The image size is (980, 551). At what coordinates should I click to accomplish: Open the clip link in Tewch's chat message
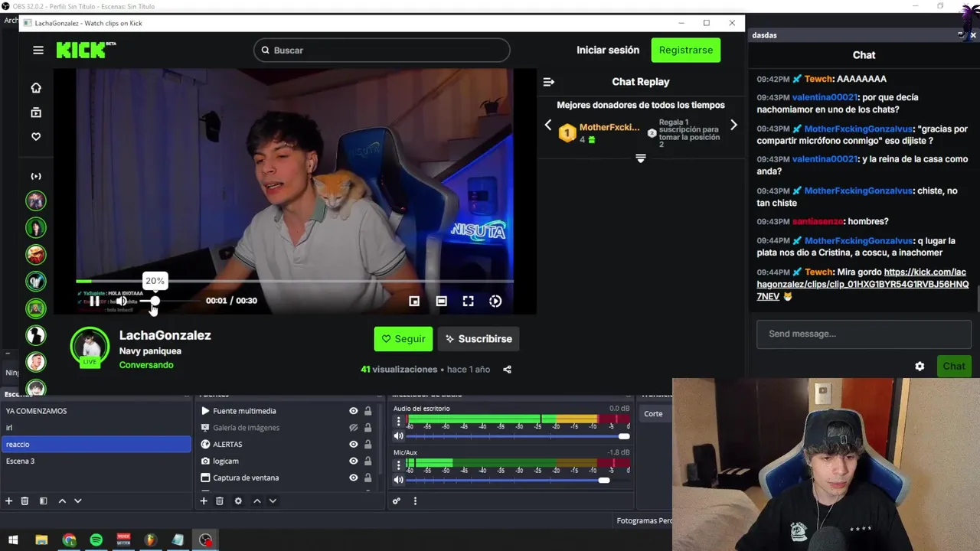pyautogui.click(x=863, y=284)
